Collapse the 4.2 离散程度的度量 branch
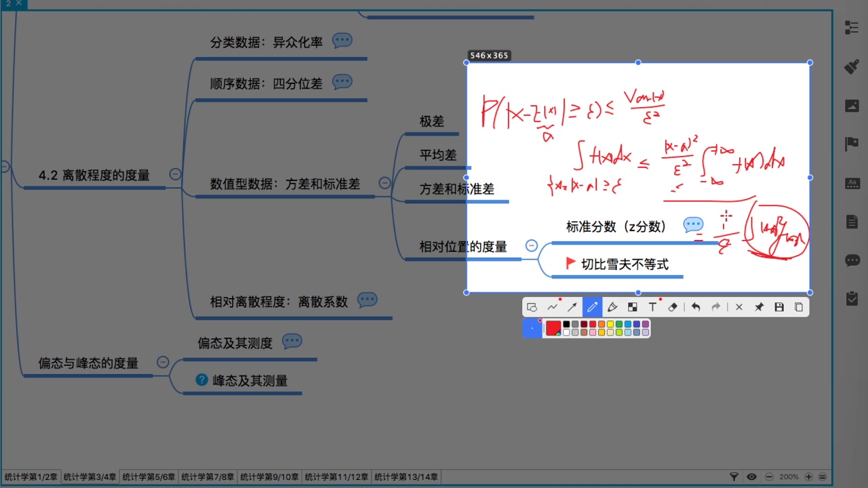The height and width of the screenshot is (488, 868). (x=174, y=174)
